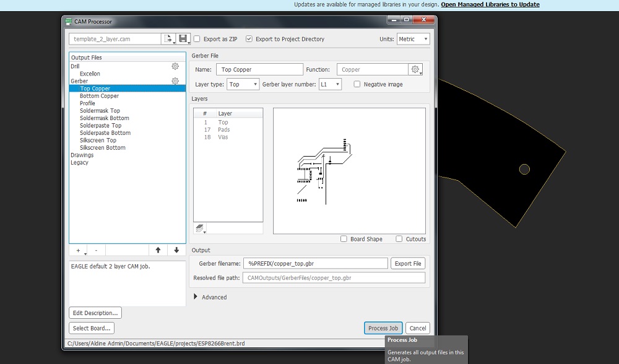
Task: Select the Drawings group
Action: pos(82,155)
